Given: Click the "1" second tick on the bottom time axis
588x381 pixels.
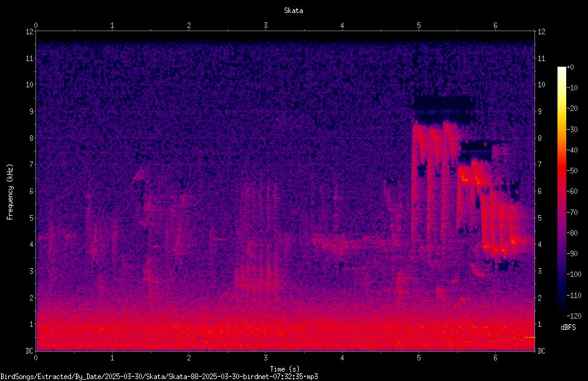Looking at the screenshot, I should (x=112, y=358).
